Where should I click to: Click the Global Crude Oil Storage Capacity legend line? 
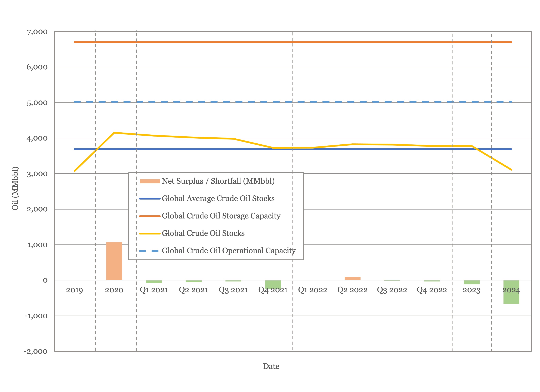150,216
